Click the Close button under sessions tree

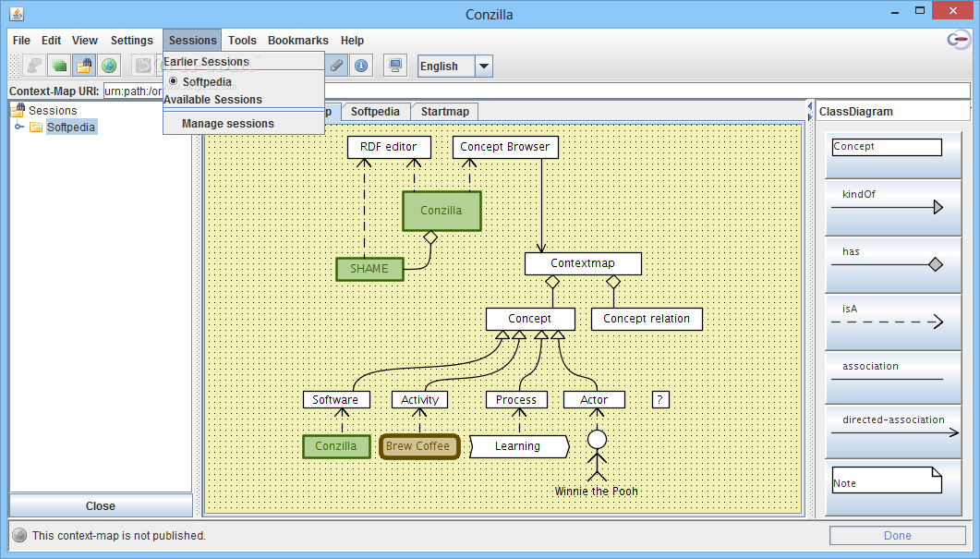click(x=101, y=505)
